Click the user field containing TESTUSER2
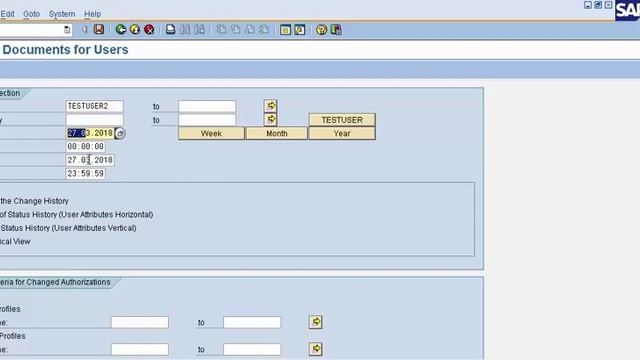 point(94,106)
